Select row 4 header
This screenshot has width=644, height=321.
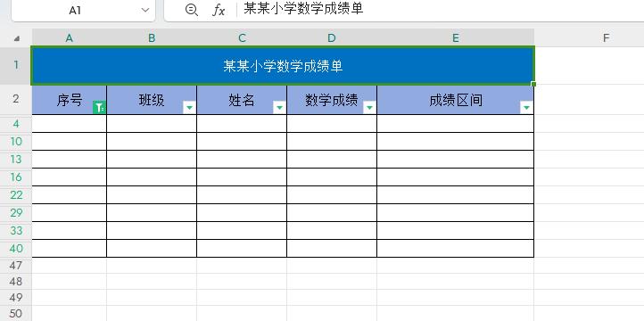16,124
